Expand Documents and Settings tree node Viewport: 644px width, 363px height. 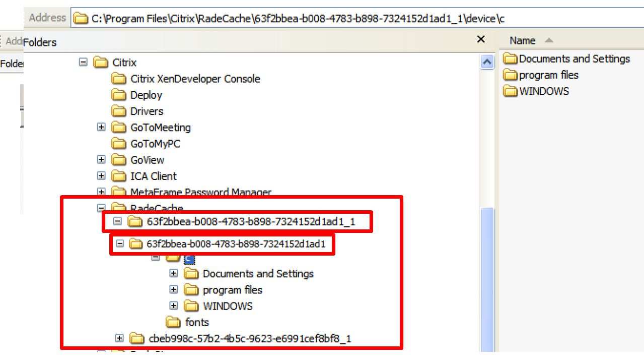174,274
